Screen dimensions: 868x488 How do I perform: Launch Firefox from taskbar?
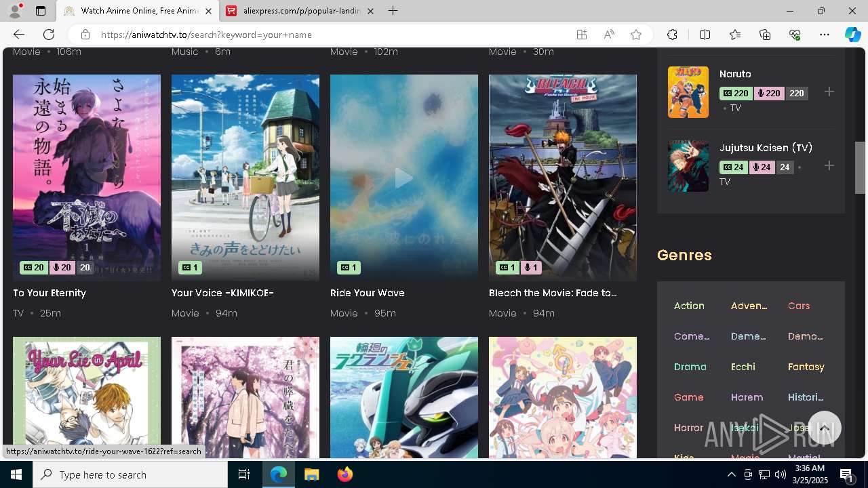(345, 474)
